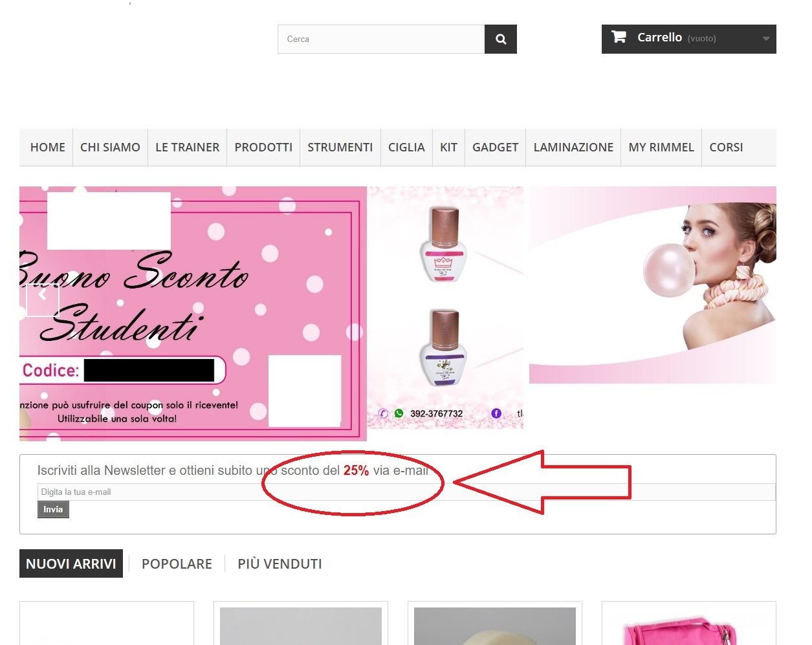Click the newsletter e-mail input field
The image size is (812, 645).
[406, 492]
